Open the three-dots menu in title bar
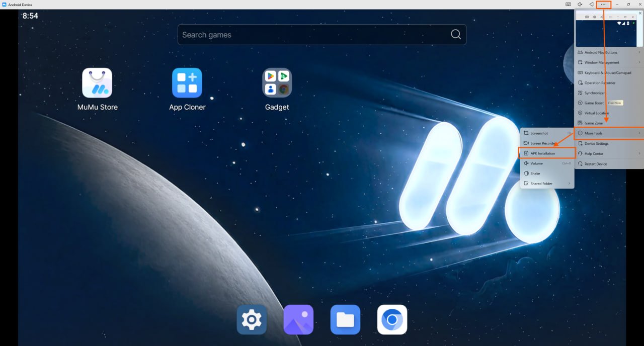Screen dimensions: 644x346 pyautogui.click(x=604, y=4)
